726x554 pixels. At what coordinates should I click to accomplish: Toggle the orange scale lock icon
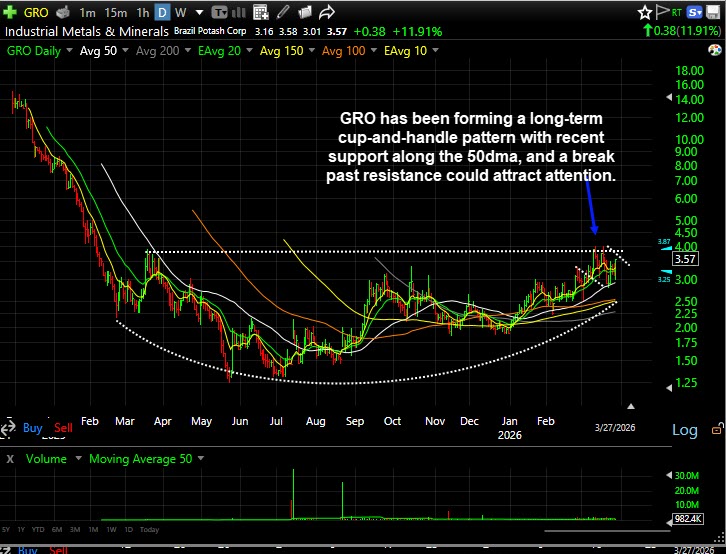[x=716, y=429]
